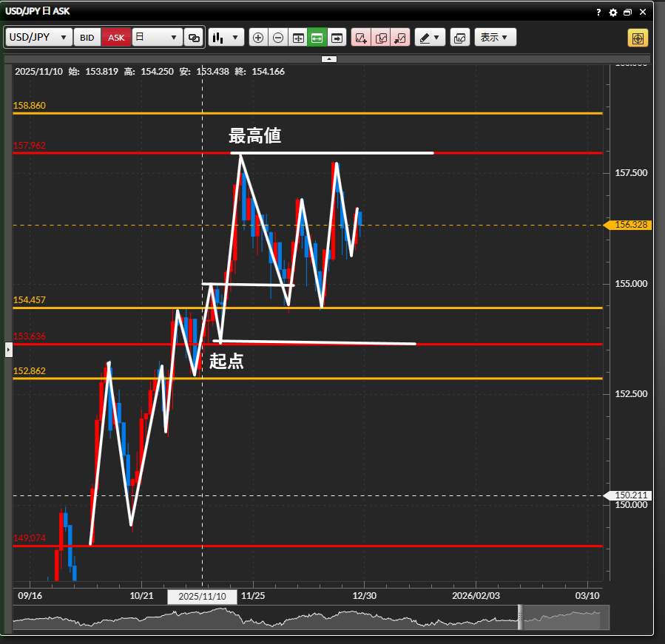Image resolution: width=665 pixels, height=644 pixels.
Task: Open the chart duplicate window icon
Action: tap(459, 38)
